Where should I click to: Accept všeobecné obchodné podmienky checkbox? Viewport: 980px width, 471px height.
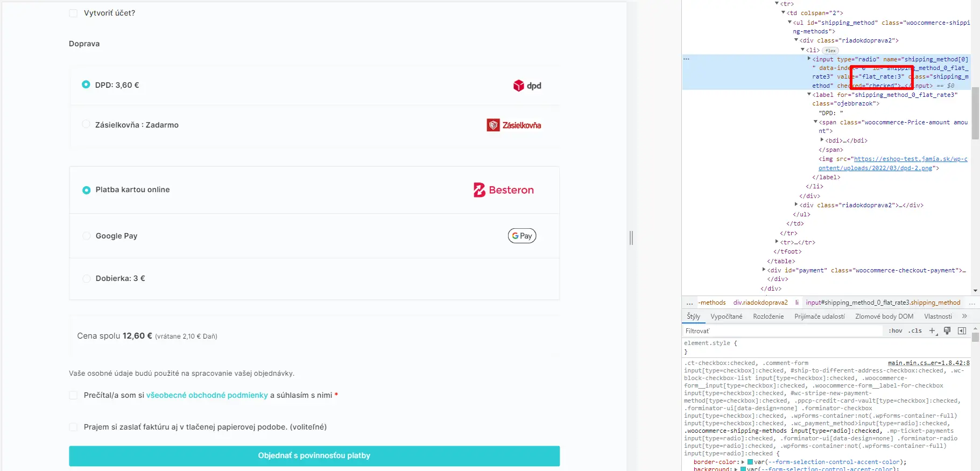coord(73,395)
